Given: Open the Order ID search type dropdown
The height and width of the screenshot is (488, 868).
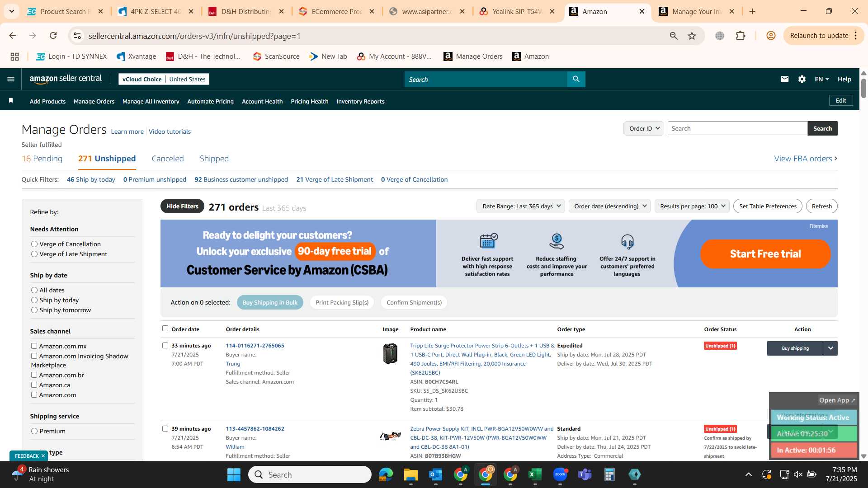Looking at the screenshot, I should pos(643,128).
